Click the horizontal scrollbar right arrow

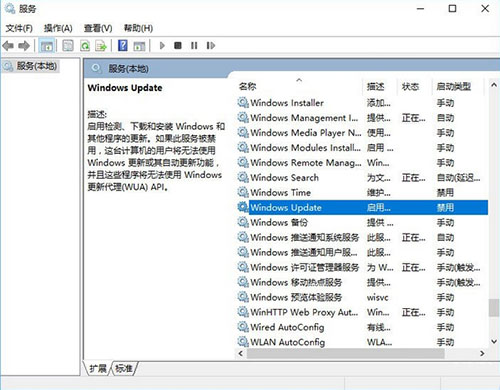tap(482, 353)
